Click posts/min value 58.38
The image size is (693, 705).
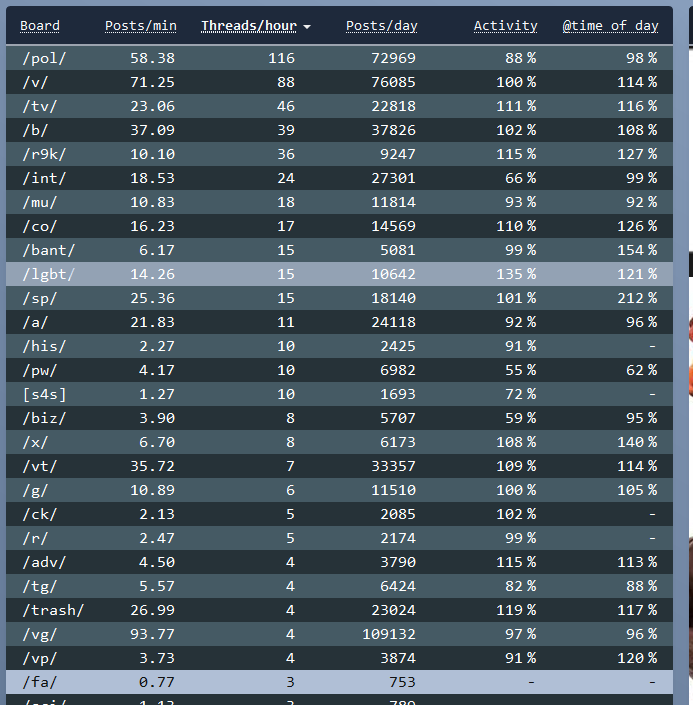(x=152, y=58)
